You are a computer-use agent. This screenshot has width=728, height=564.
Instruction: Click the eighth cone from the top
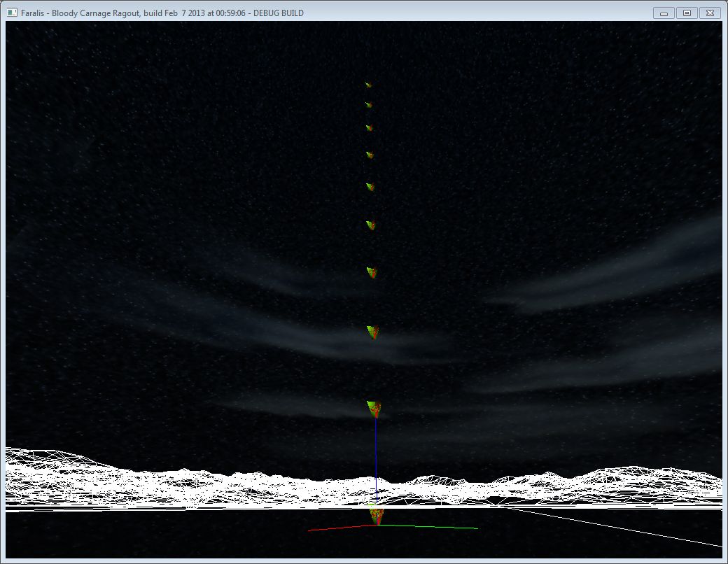(373, 332)
